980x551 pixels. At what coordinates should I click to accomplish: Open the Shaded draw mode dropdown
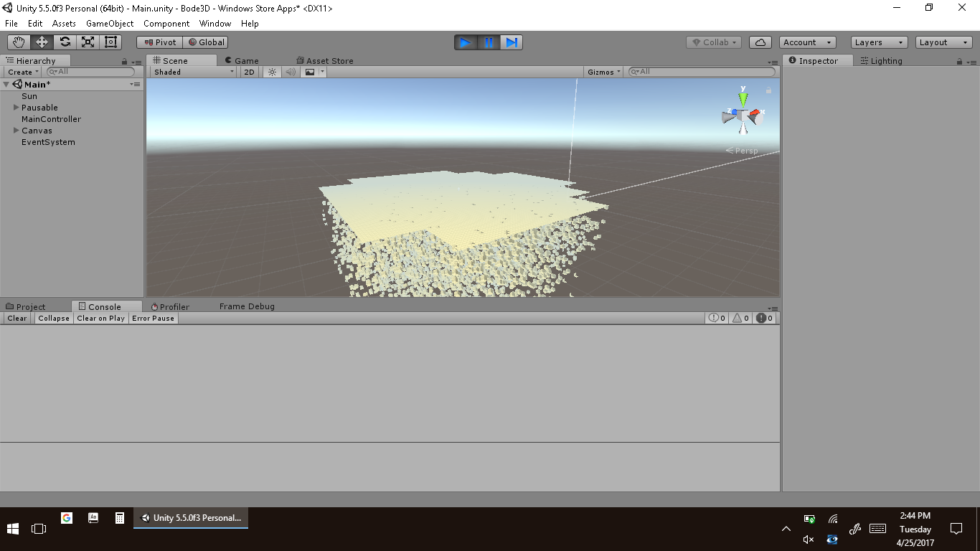pos(194,72)
